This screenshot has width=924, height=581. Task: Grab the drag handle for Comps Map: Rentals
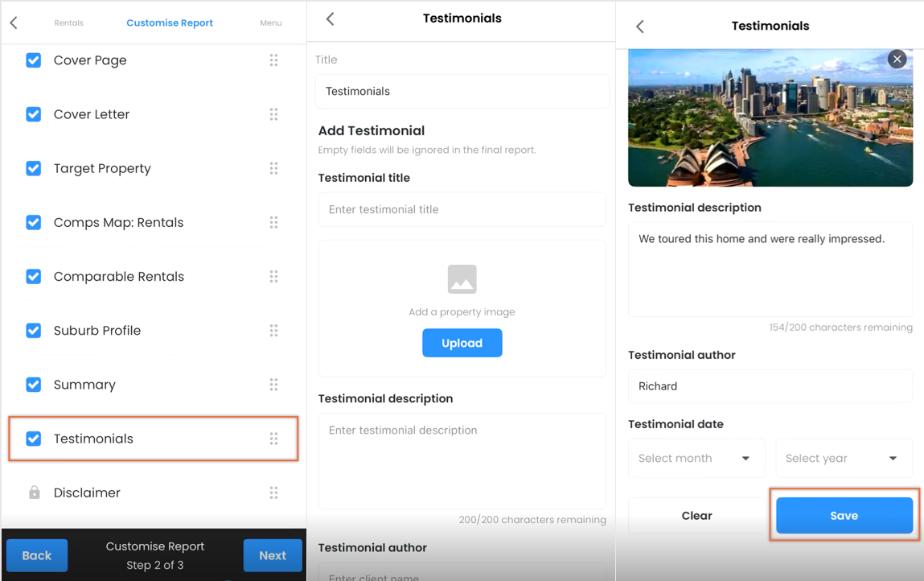click(273, 222)
